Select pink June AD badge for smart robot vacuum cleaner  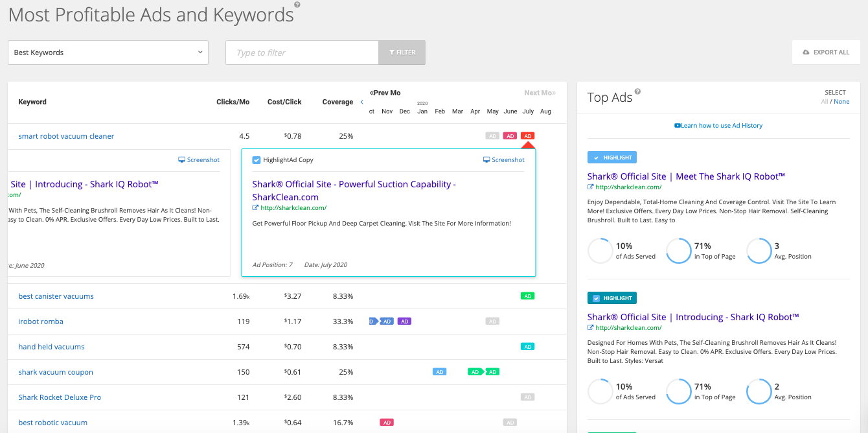point(510,136)
